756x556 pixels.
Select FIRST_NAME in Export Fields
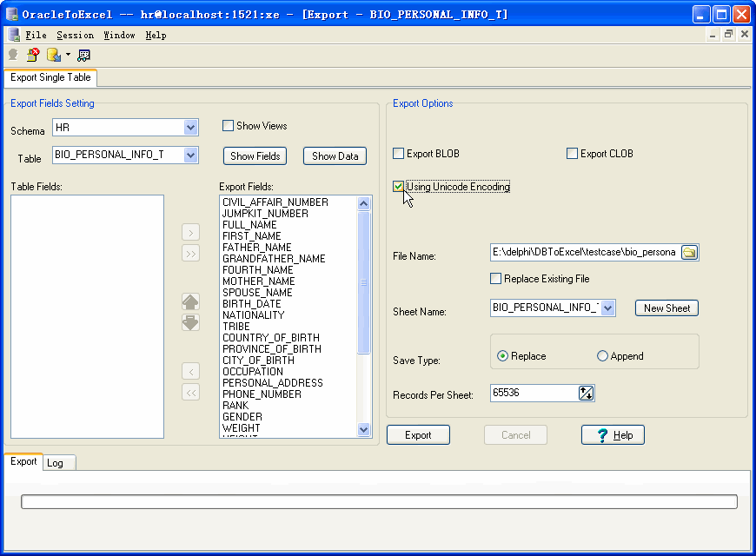(x=252, y=236)
